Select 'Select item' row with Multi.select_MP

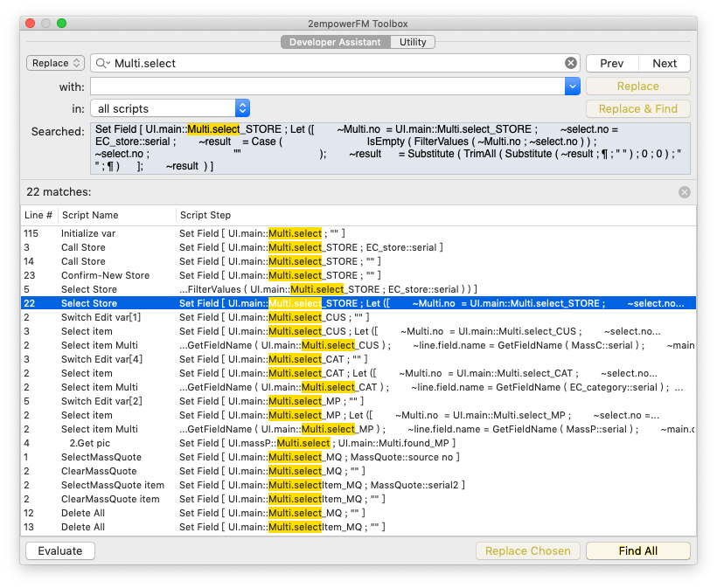pyautogui.click(x=358, y=415)
